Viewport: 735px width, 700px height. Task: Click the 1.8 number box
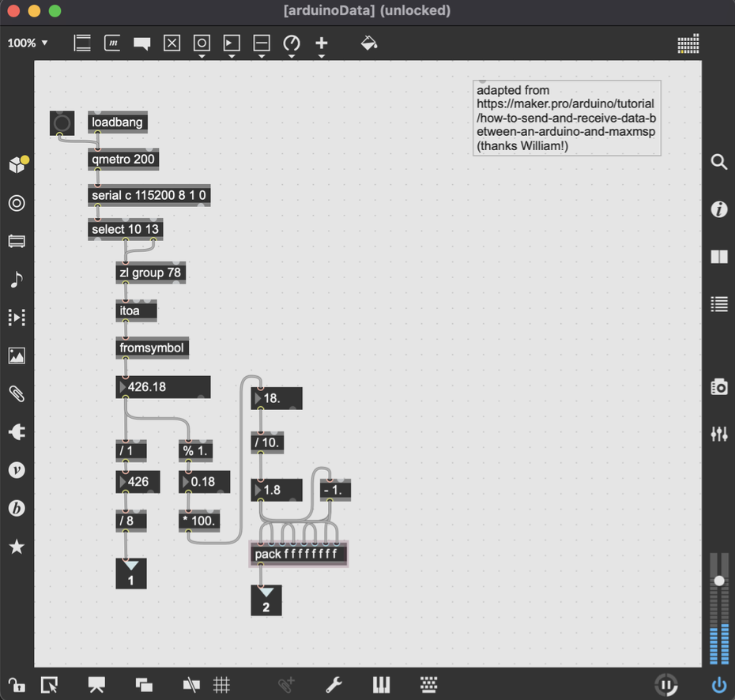277,490
